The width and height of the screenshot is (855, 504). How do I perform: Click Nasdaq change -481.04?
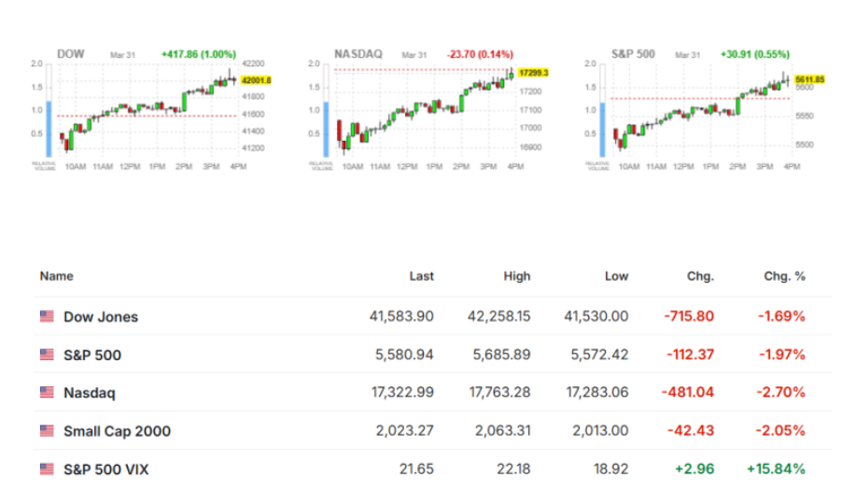click(x=688, y=392)
